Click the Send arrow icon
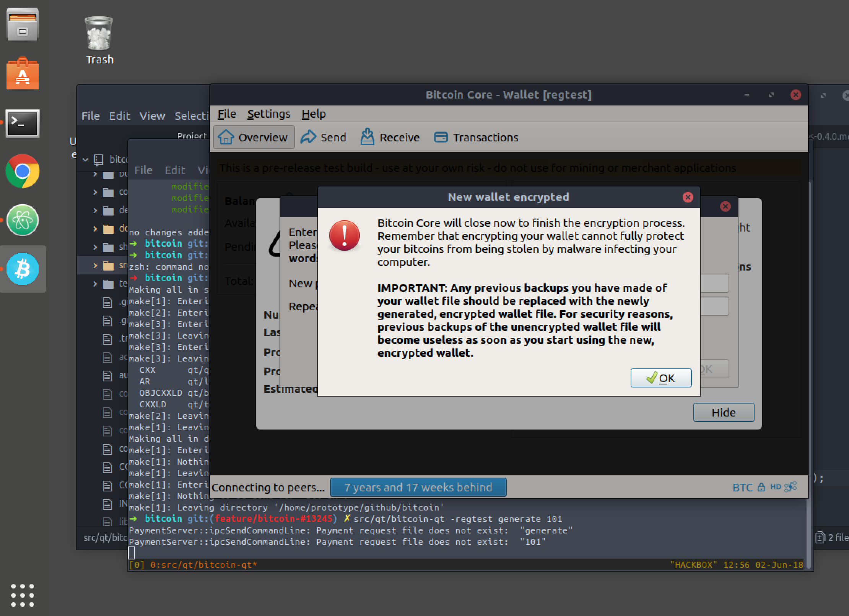The width and height of the screenshot is (849, 616). pos(308,137)
